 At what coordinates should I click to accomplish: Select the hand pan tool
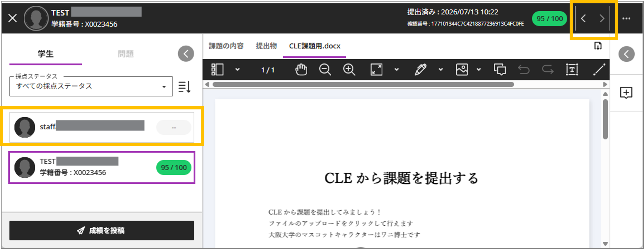[301, 69]
